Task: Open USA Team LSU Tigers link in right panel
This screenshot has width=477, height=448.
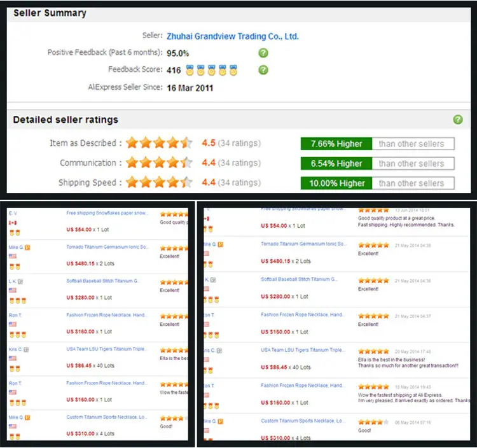Action: (303, 350)
